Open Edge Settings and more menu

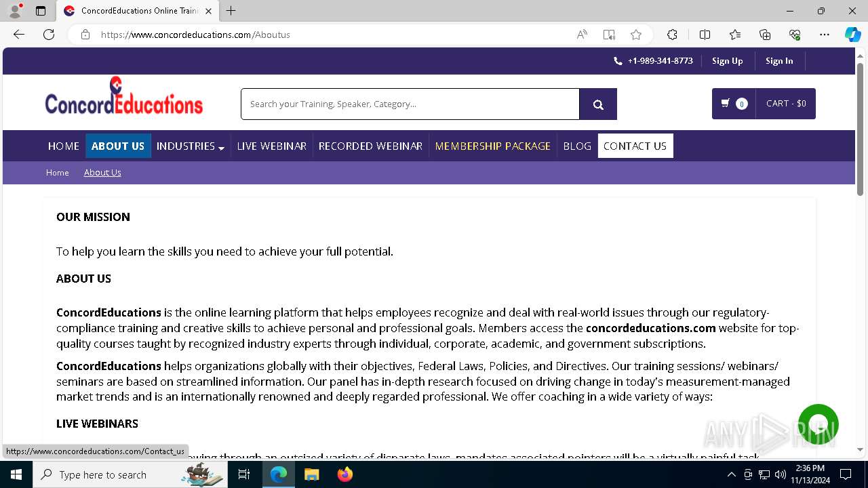[825, 35]
